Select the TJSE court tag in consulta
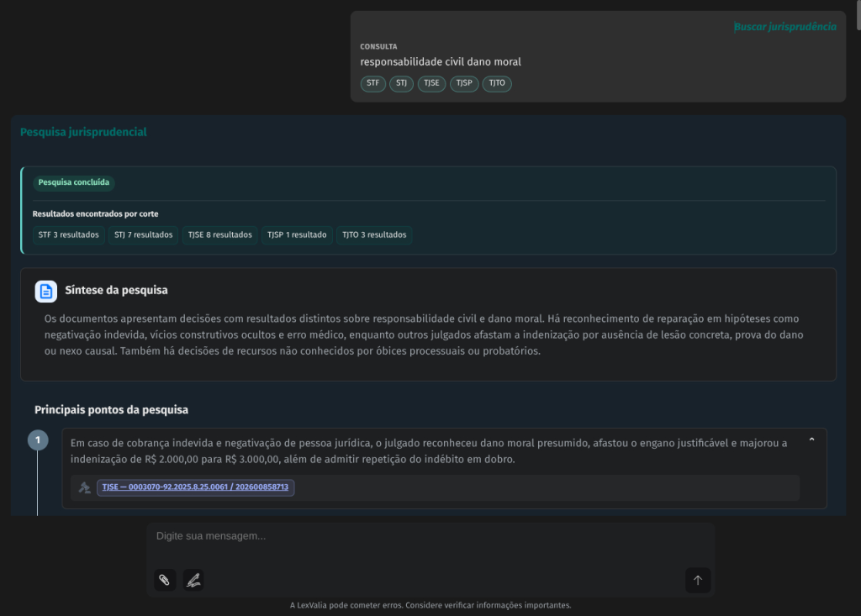861x616 pixels. (431, 83)
